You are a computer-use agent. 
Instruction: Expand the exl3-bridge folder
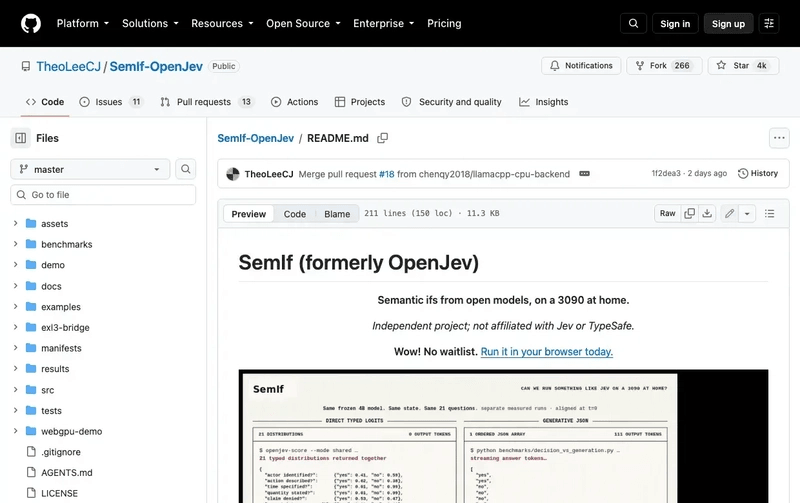[x=15, y=327]
